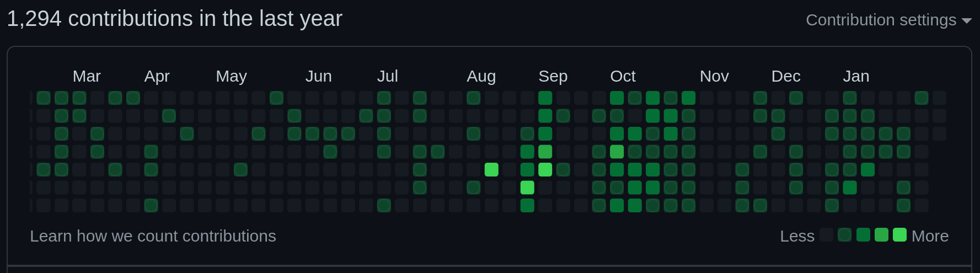980x273 pixels.
Task: Click the Oct month label
Action: 623,76
